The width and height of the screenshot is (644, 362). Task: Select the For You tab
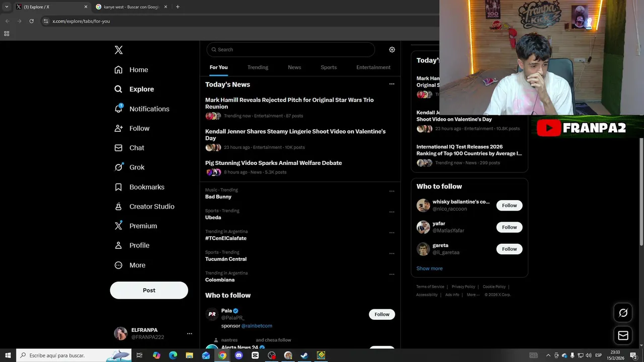(x=218, y=67)
